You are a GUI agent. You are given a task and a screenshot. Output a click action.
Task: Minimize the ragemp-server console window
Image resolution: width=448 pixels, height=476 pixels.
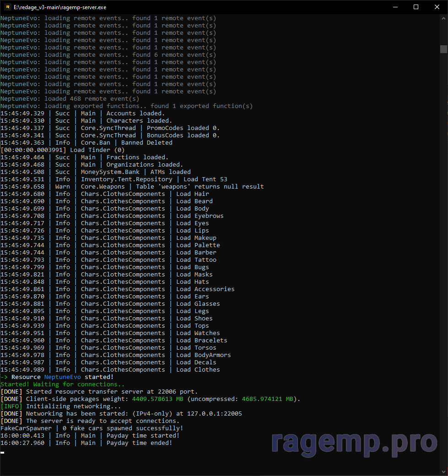point(395,7)
